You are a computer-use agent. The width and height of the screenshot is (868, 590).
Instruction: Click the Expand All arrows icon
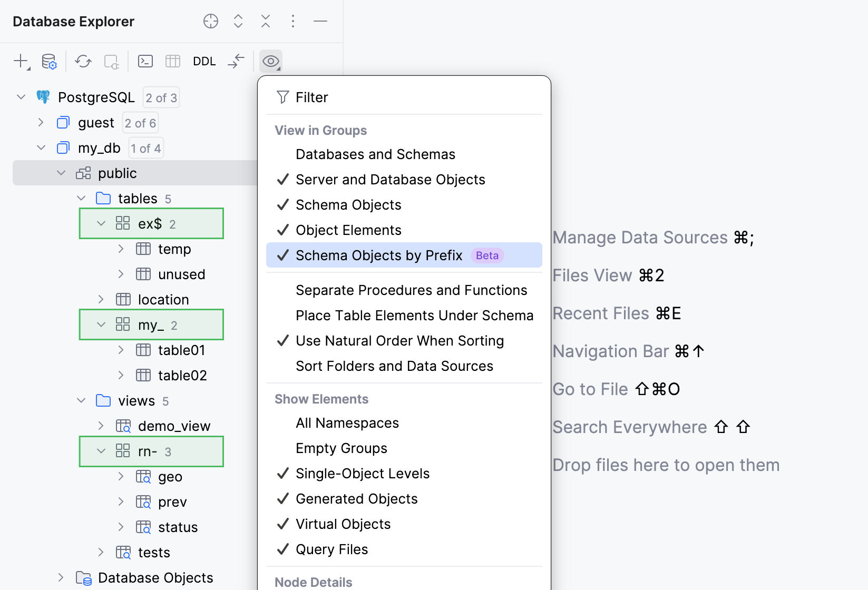click(238, 21)
